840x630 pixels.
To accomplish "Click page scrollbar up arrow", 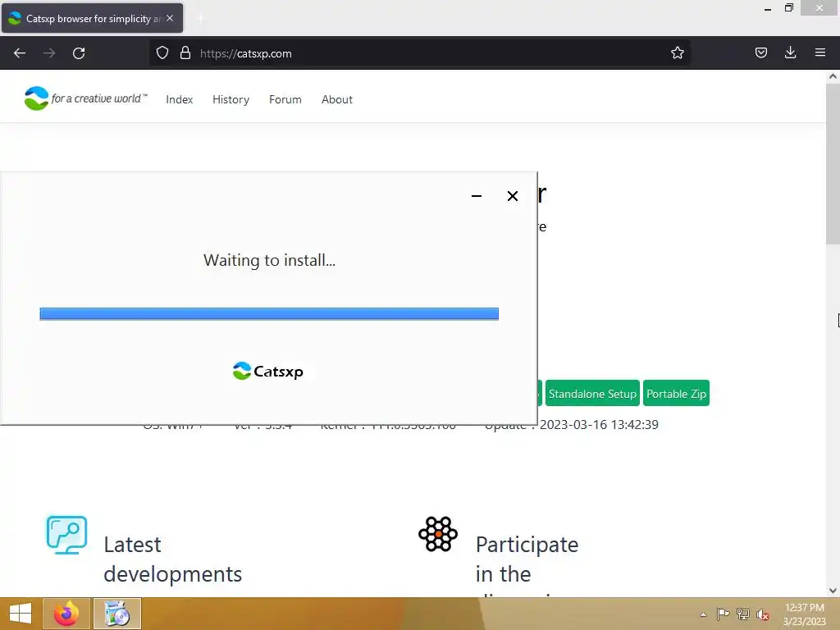I will (833, 76).
